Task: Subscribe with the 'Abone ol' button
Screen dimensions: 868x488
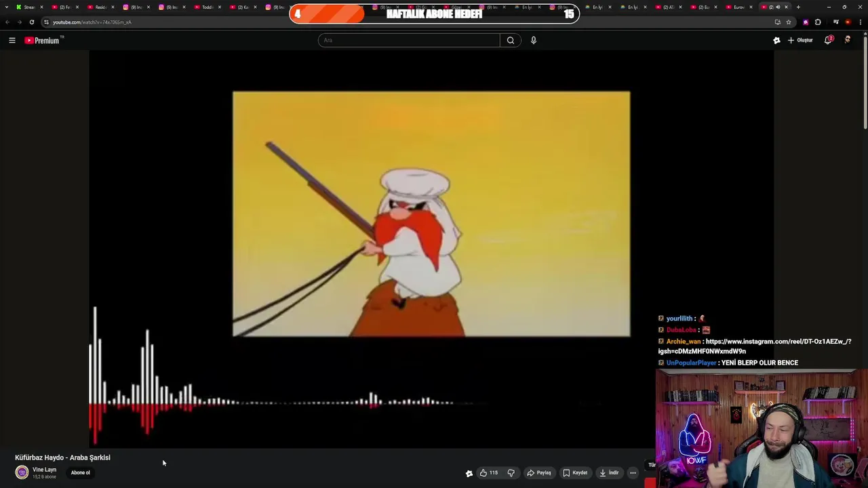Action: [80, 472]
